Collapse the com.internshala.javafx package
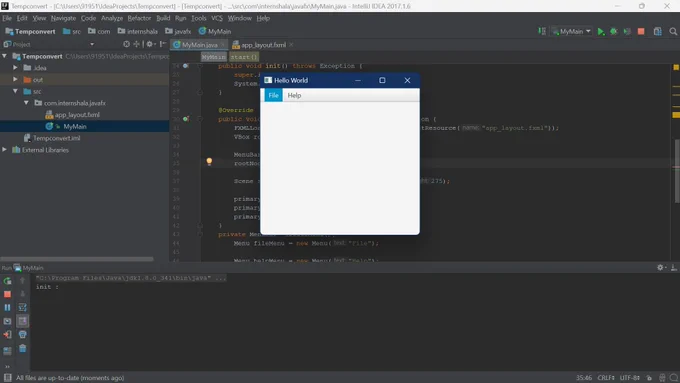Viewport: 680px width, 383px height. coord(26,103)
